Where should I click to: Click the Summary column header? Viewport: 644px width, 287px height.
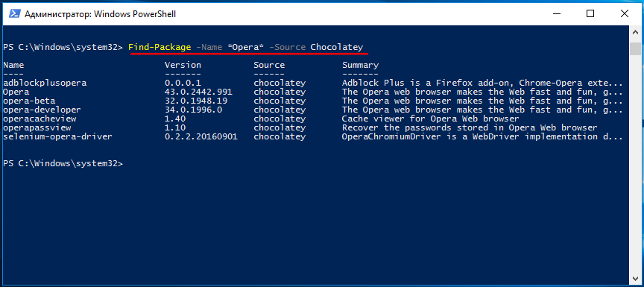point(360,65)
